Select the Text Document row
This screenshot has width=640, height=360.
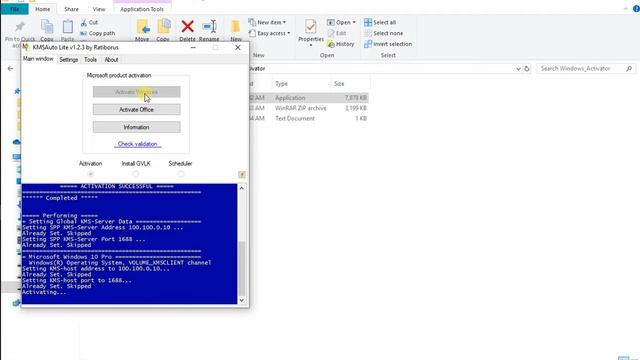[309, 118]
